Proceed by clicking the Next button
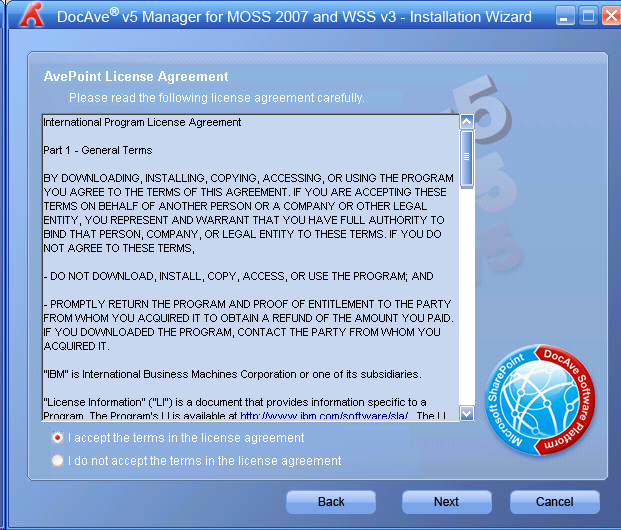Image resolution: width=621 pixels, height=530 pixels. tap(446, 502)
